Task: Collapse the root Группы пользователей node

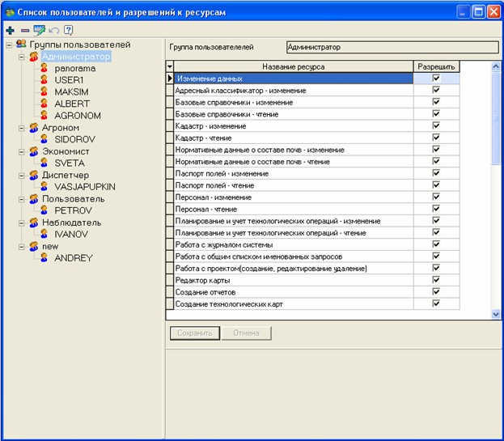Action: (8, 45)
